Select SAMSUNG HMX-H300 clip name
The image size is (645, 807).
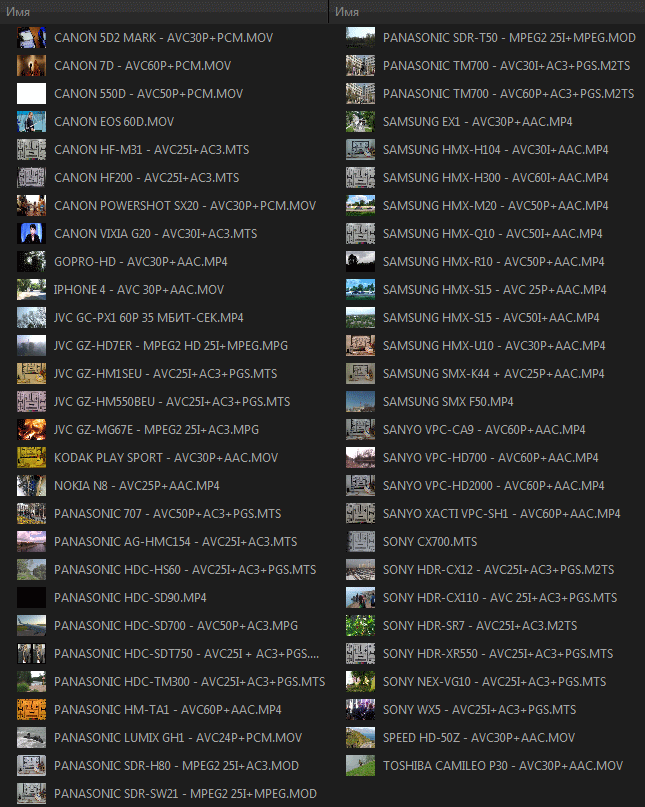(496, 178)
